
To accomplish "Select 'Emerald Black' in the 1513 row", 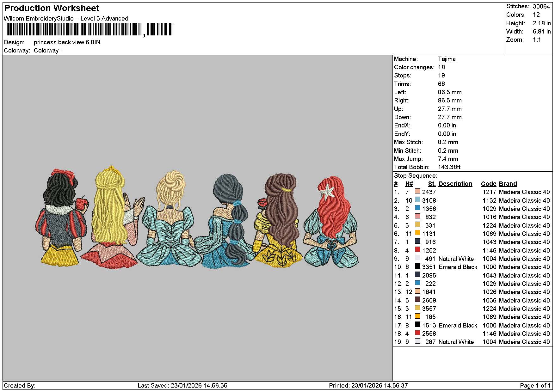I will point(458,325).
